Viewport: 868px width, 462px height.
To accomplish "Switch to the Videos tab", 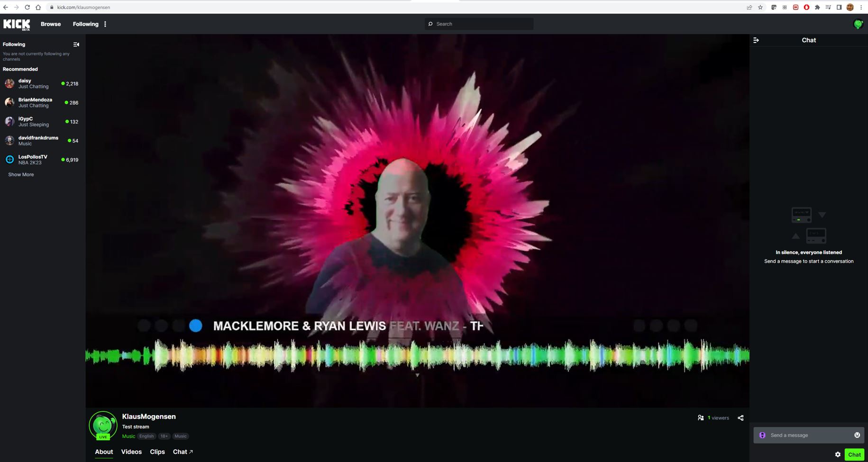I will pos(131,452).
